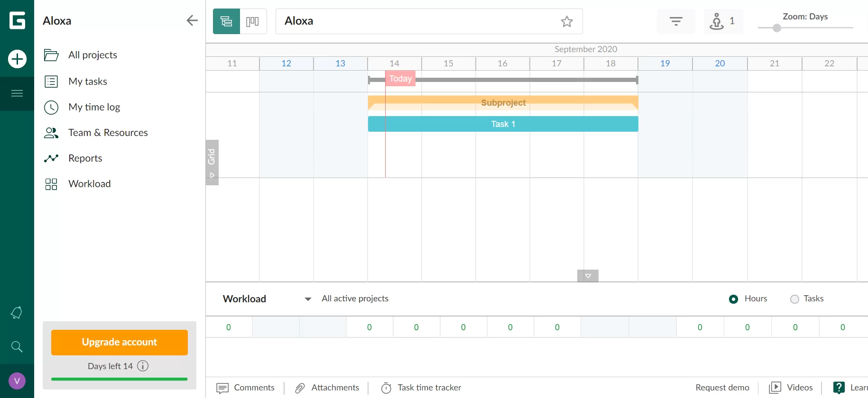This screenshot has height=398, width=868.
Task: Switch to board view icon
Action: click(x=253, y=21)
